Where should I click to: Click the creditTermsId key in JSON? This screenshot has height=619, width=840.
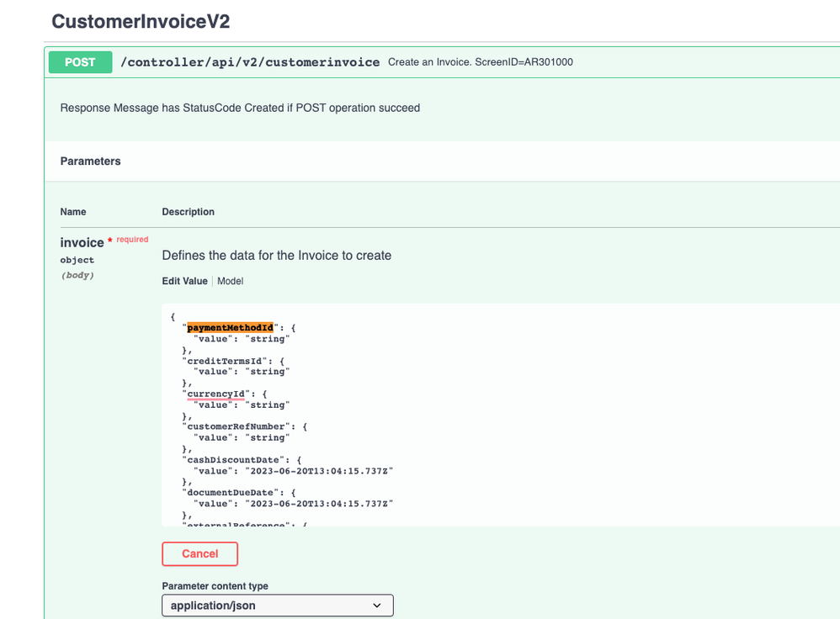(x=225, y=361)
